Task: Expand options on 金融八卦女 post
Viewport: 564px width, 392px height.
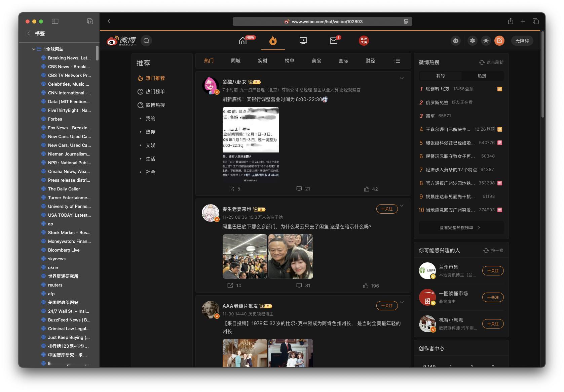Action: click(x=402, y=78)
